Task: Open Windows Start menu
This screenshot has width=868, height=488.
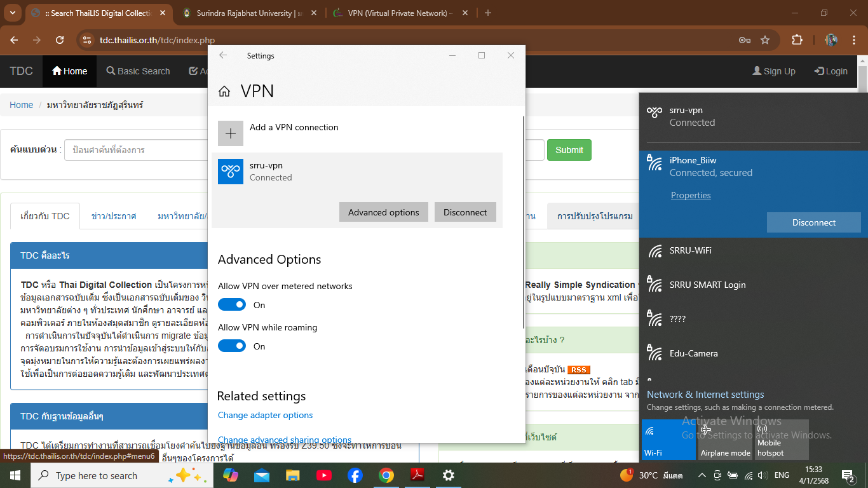Action: [15, 475]
